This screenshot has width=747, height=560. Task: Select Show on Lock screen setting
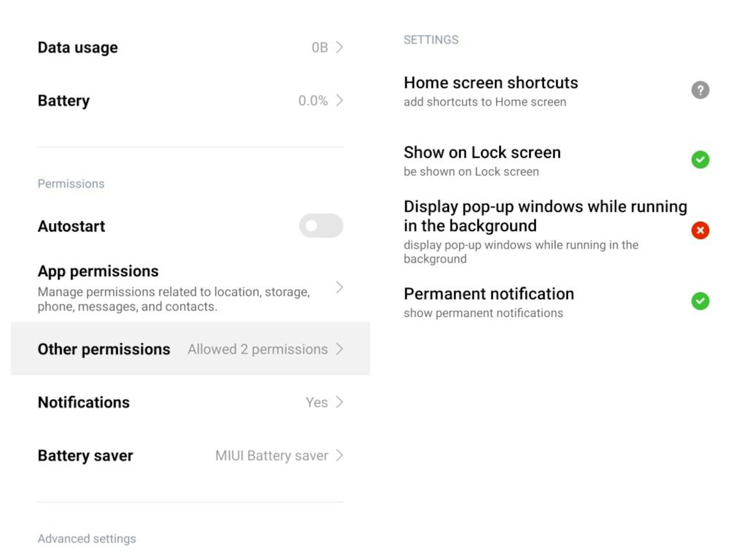click(x=482, y=153)
